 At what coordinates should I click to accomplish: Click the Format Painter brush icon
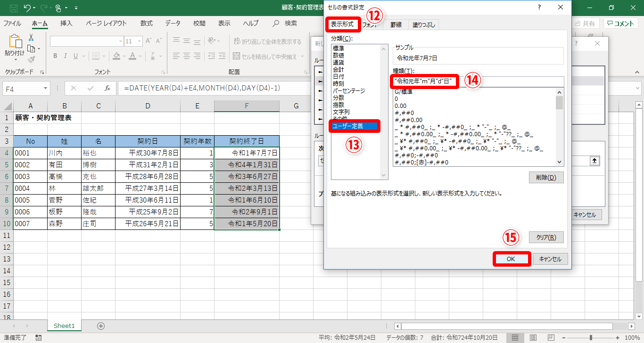tap(31, 59)
